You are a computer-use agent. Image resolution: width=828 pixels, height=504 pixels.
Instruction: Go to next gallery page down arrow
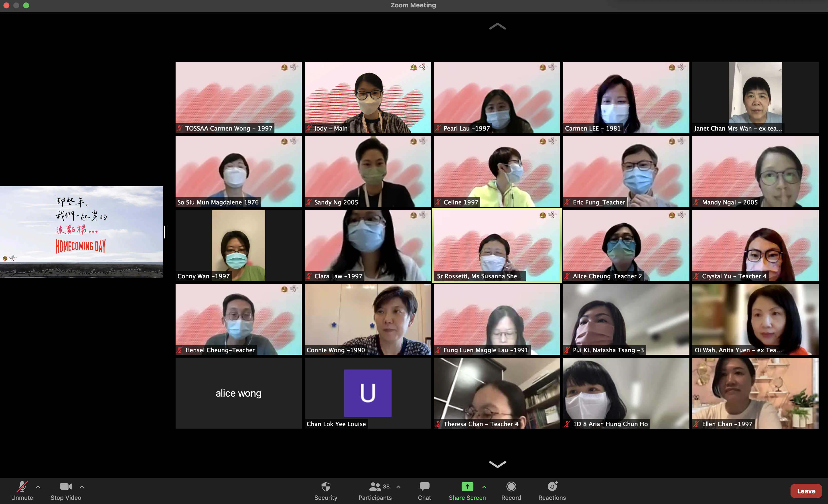tap(497, 464)
